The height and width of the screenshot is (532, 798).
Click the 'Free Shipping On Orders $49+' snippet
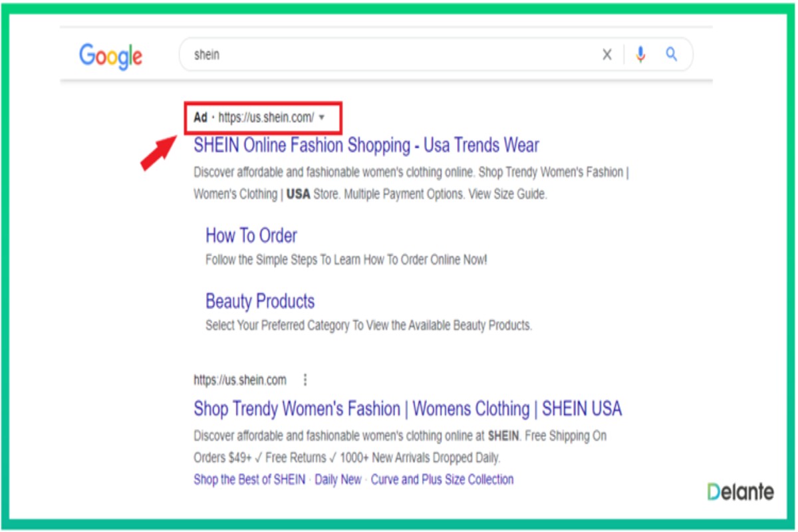(400, 447)
